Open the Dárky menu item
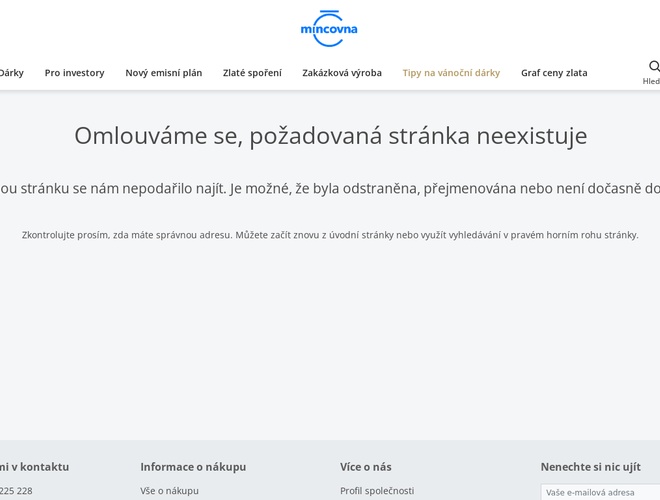The image size is (660, 500). coord(11,73)
